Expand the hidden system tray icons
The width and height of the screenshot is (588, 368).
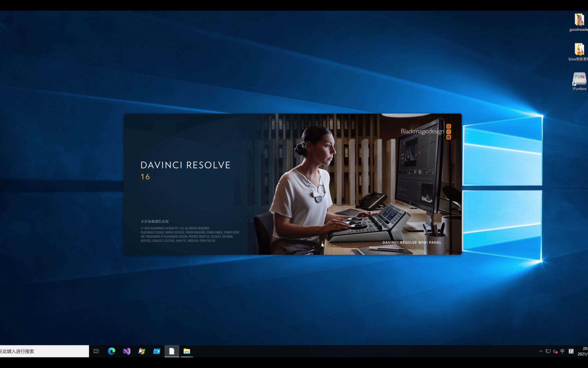click(541, 351)
